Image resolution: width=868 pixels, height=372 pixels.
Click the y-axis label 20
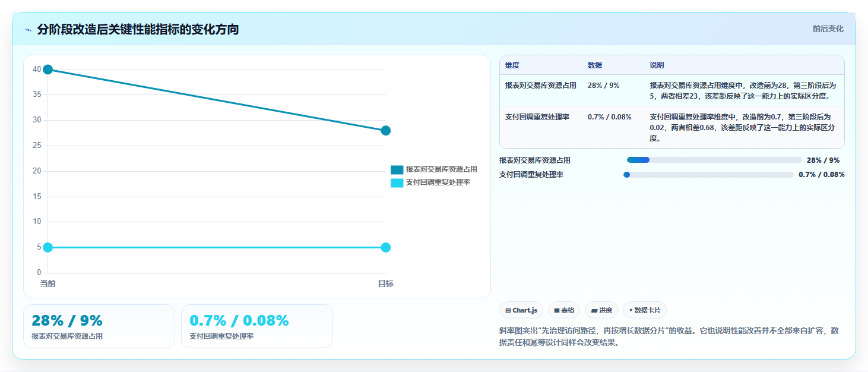click(x=37, y=171)
